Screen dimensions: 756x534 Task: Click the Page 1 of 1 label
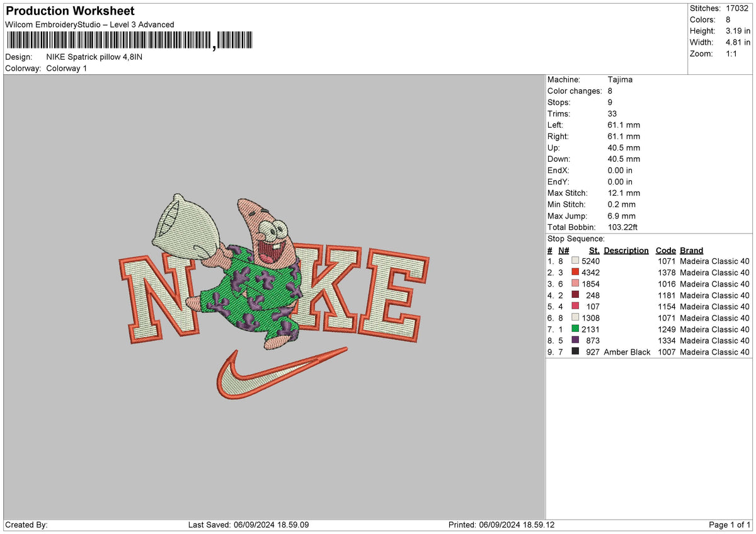point(731,525)
